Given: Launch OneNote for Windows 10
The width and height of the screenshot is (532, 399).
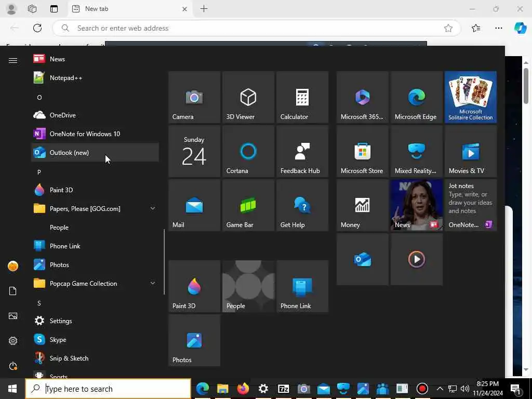Looking at the screenshot, I should (95, 134).
